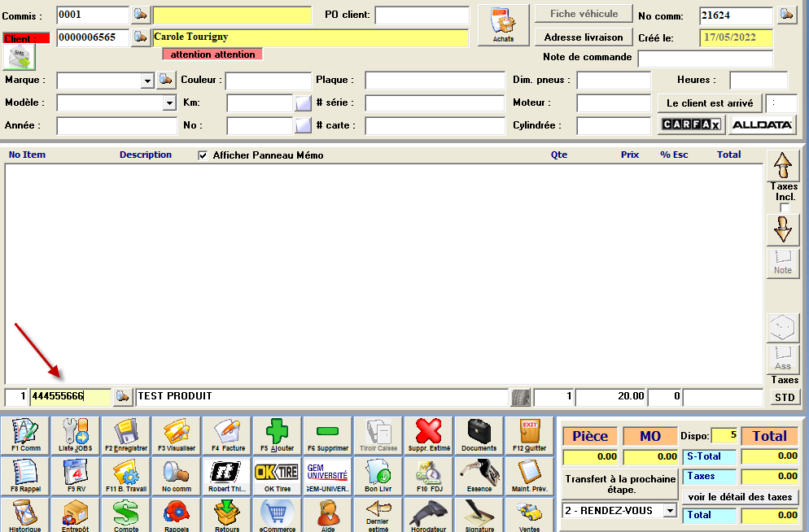Expand the Marque dropdown list
Viewport: 809px width, 532px height.
click(x=147, y=81)
